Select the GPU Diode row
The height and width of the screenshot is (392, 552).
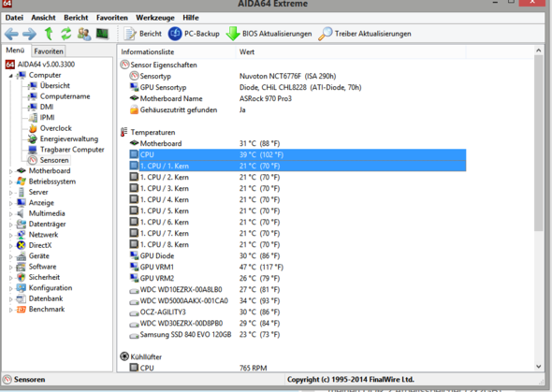[x=298, y=255]
